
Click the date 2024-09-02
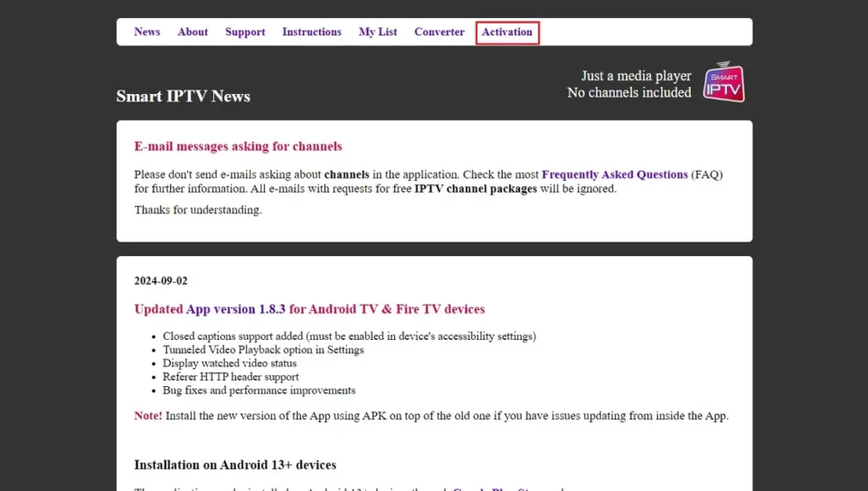[x=161, y=280]
